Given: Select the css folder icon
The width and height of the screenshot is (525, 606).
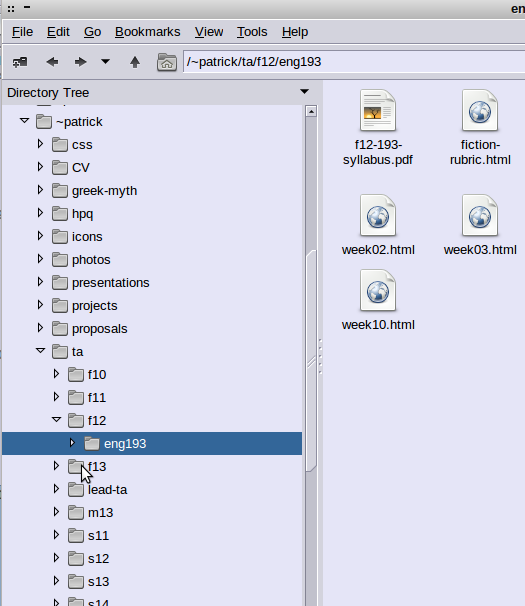Looking at the screenshot, I should click(60, 145).
